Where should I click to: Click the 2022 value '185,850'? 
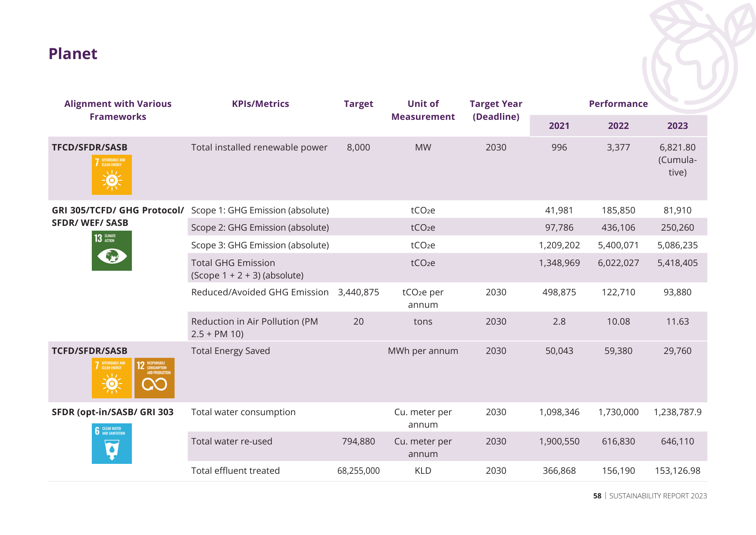(x=619, y=210)
